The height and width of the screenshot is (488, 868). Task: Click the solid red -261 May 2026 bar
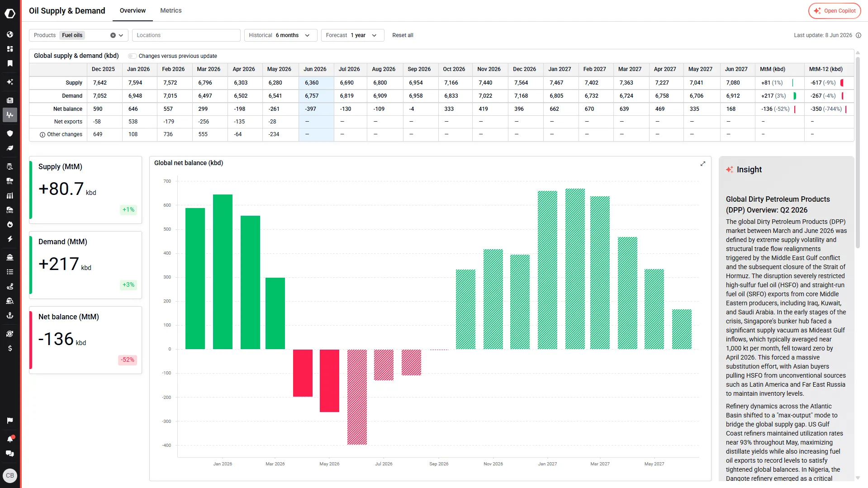point(329,380)
